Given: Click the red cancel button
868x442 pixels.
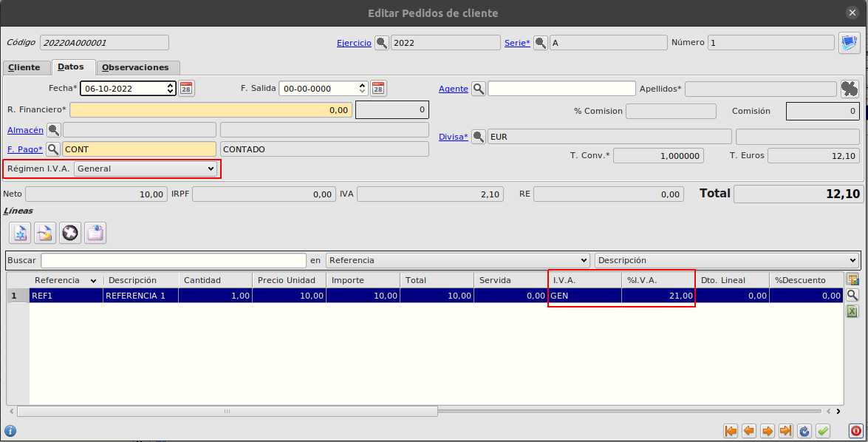Looking at the screenshot, I should coord(856,431).
